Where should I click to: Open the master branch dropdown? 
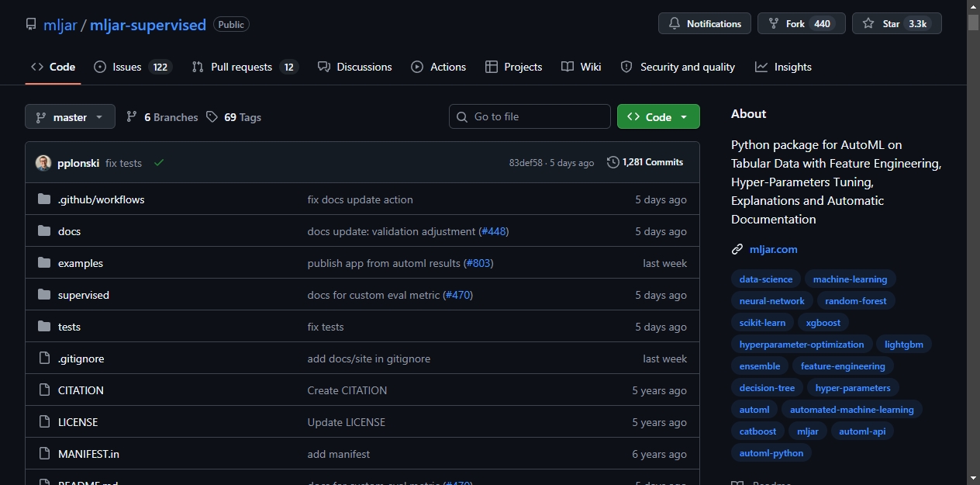click(x=70, y=117)
